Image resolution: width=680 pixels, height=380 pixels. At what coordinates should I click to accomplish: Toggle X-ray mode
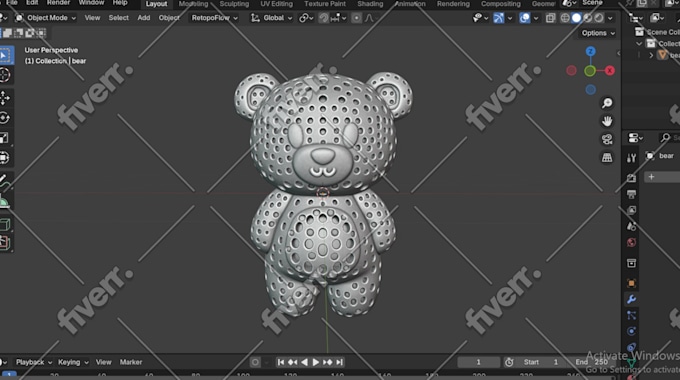click(x=550, y=18)
